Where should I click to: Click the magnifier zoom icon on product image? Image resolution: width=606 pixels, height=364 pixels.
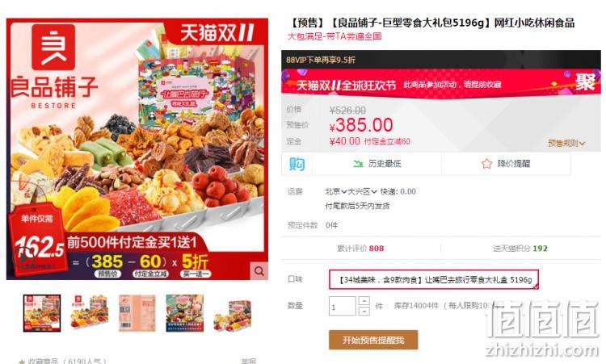pos(259,271)
